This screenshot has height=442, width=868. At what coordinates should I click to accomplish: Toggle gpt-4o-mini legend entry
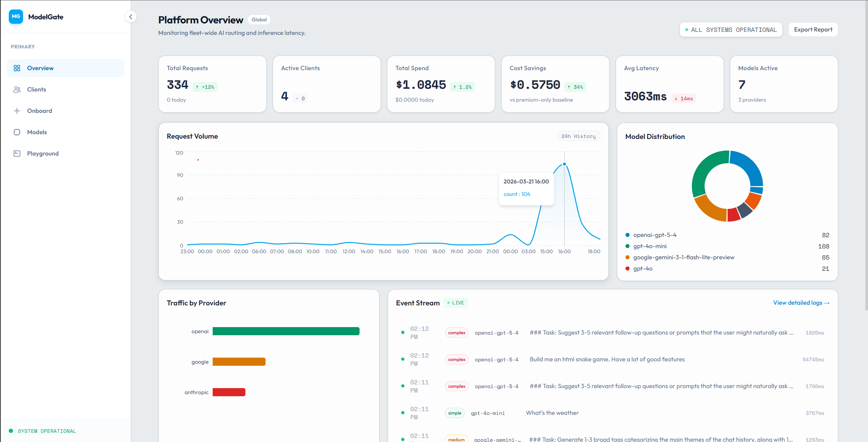pyautogui.click(x=650, y=246)
